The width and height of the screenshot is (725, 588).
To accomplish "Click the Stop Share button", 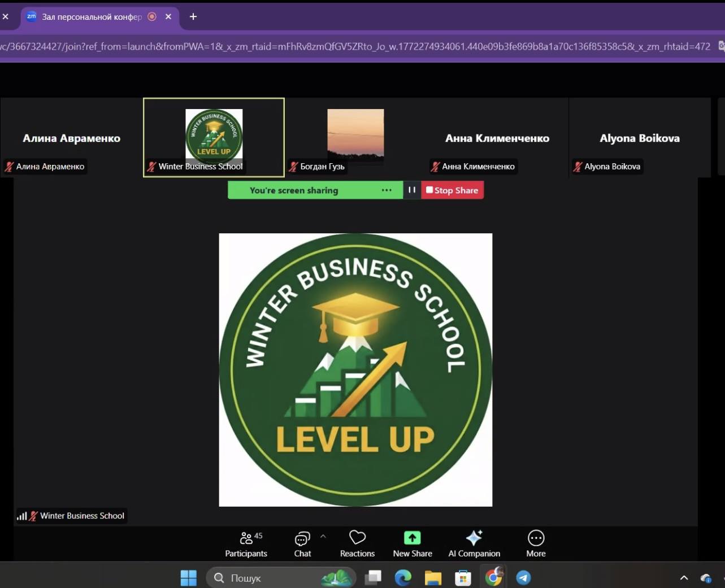I will (452, 190).
